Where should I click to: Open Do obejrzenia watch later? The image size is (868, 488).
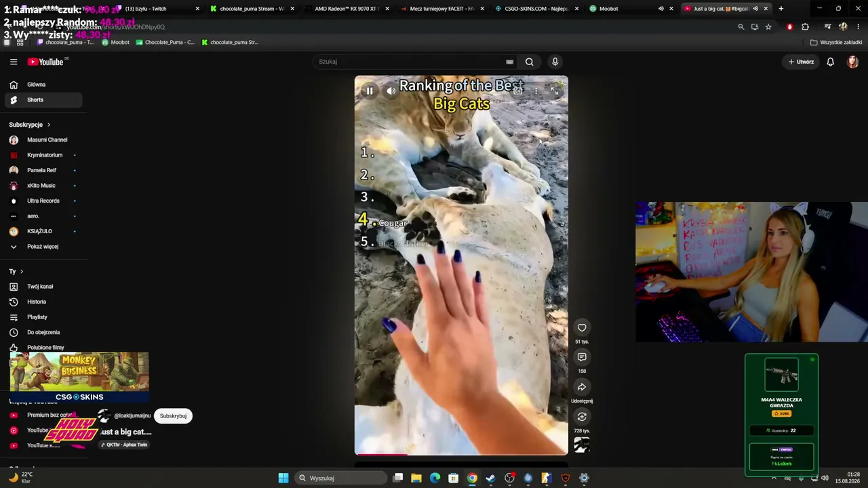[44, 332]
